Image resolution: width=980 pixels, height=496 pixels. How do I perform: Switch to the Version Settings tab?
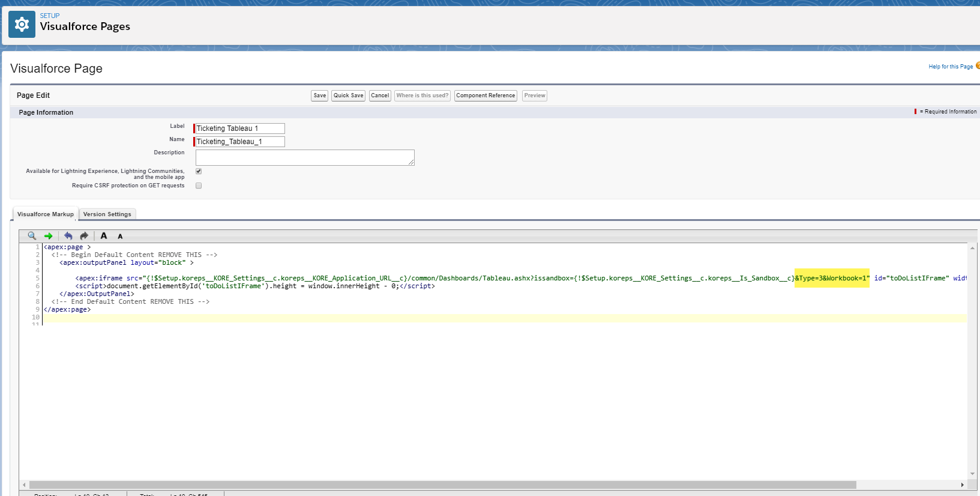pos(107,214)
